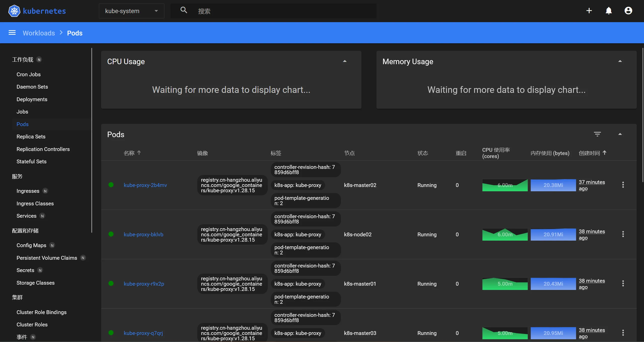
Task: Open the notifications bell icon
Action: (x=609, y=11)
